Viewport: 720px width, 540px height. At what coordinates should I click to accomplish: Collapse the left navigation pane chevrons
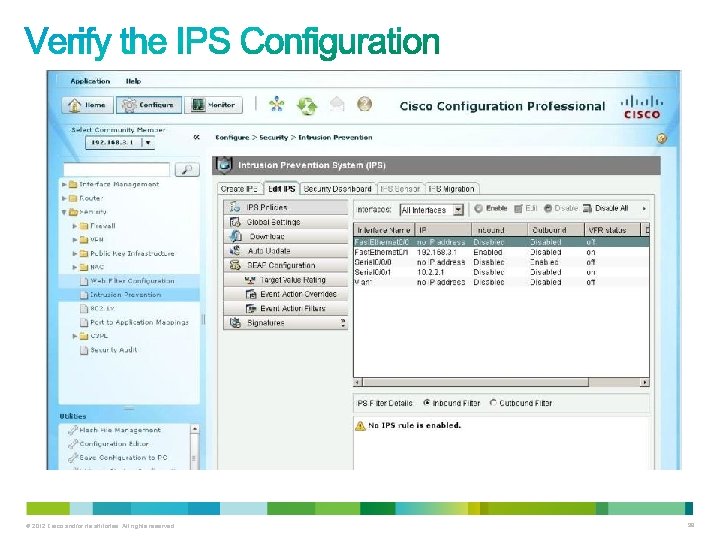click(197, 137)
